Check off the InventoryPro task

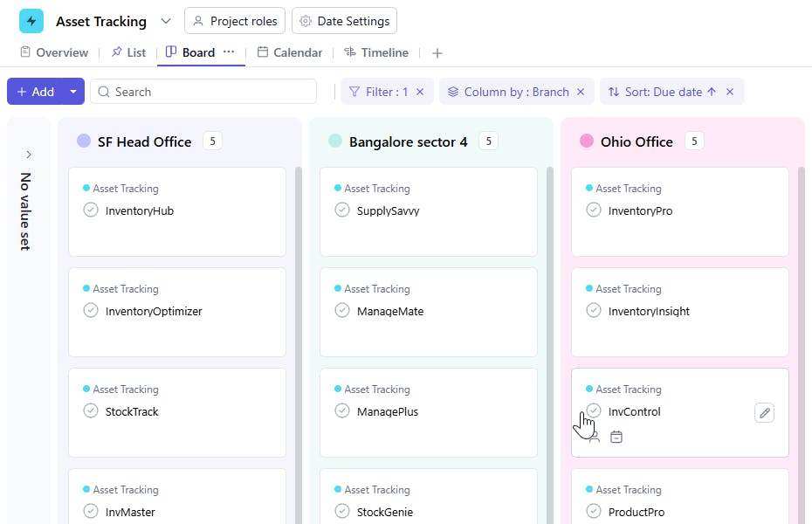tap(593, 210)
